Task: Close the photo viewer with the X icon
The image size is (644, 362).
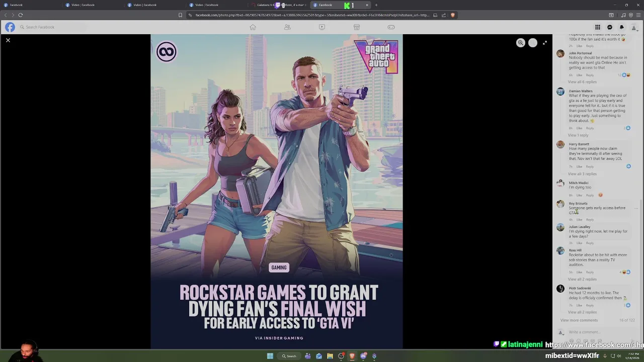Action: point(8,40)
